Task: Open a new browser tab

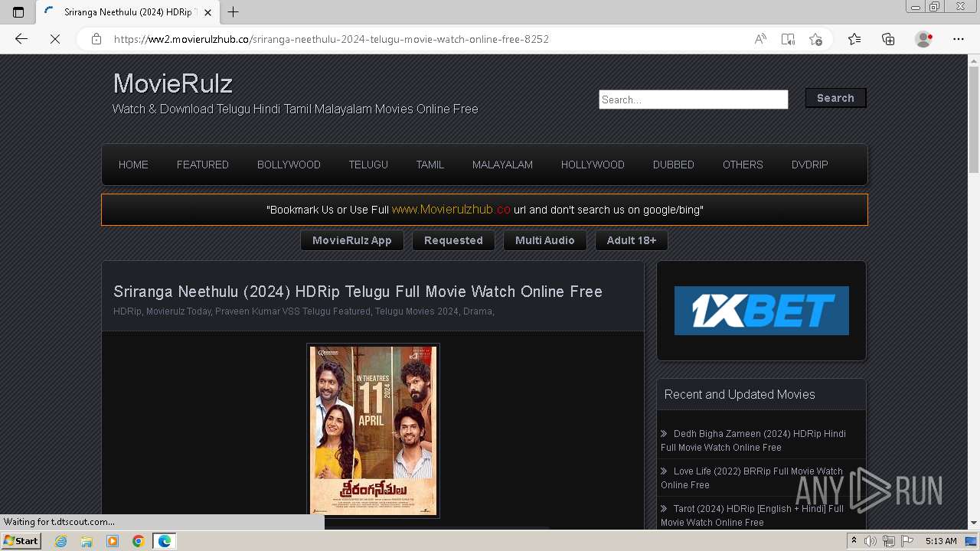Action: point(234,11)
